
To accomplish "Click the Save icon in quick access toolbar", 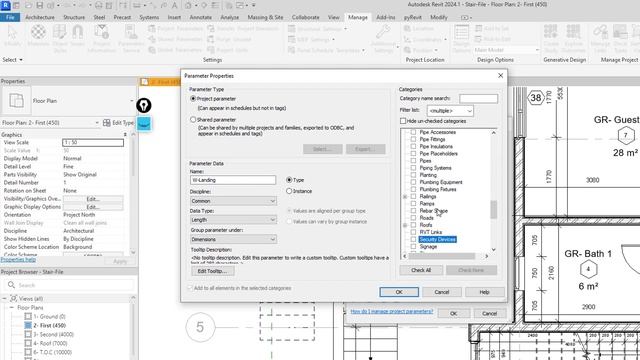I will pyautogui.click(x=40, y=5).
